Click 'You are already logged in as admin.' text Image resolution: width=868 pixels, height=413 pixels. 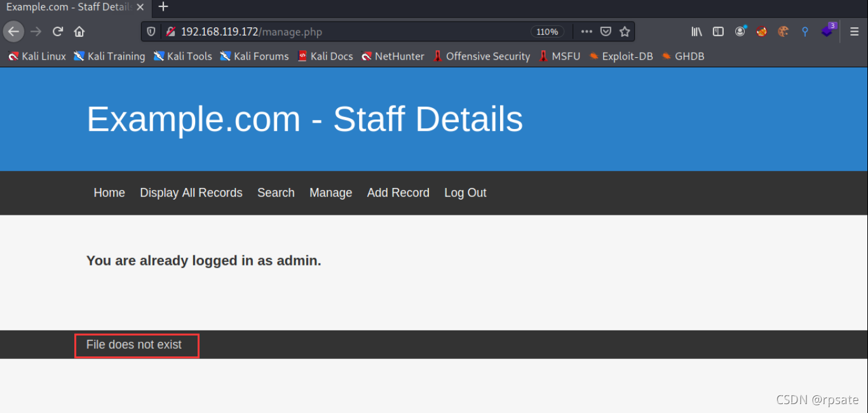(204, 261)
